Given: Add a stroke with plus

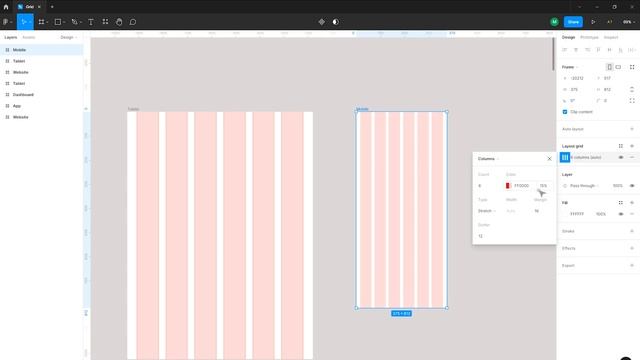Looking at the screenshot, I should 632,231.
